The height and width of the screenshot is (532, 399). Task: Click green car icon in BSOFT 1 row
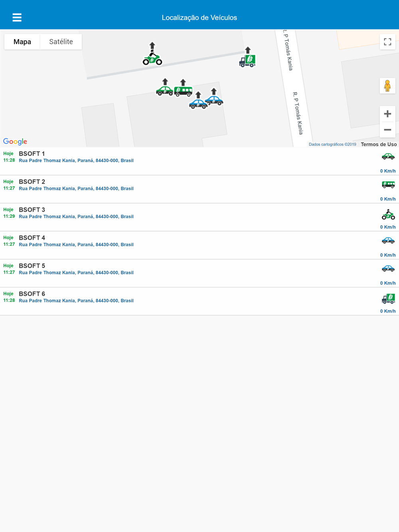point(388,156)
